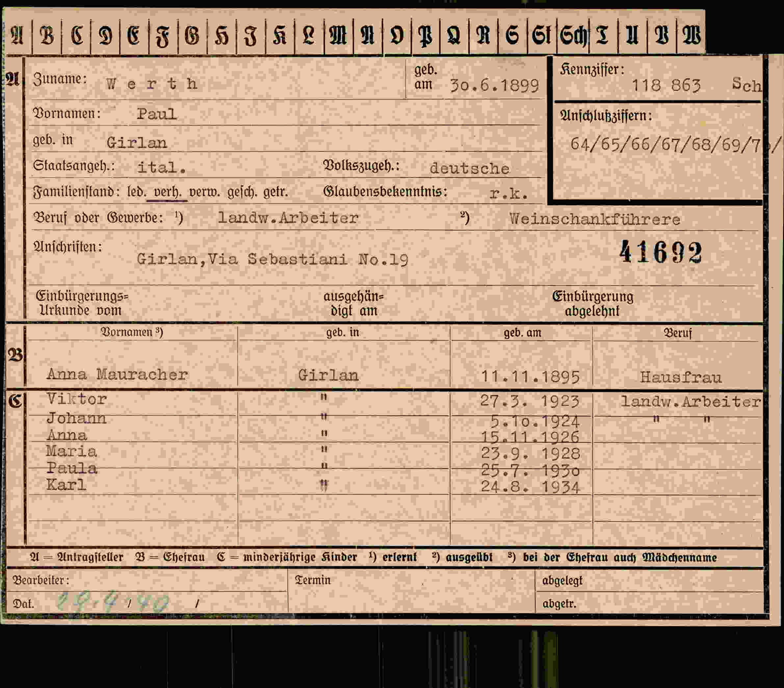Click the 'geb. am' column header

tap(522, 333)
